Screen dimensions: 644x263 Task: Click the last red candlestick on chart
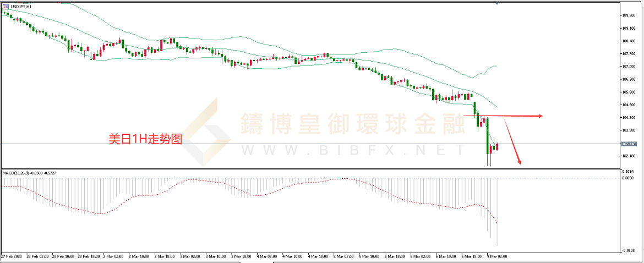pyautogui.click(x=497, y=146)
